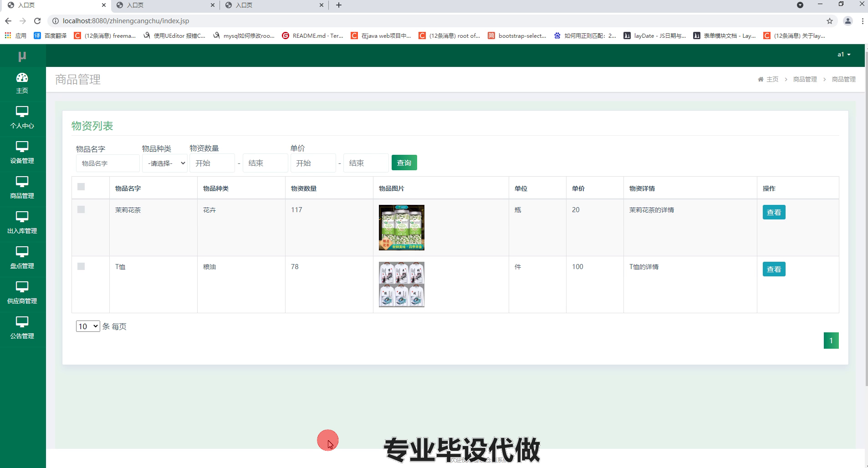Open the Chrome three-dot menu
Viewport: 868px width, 468px height.
(x=863, y=21)
